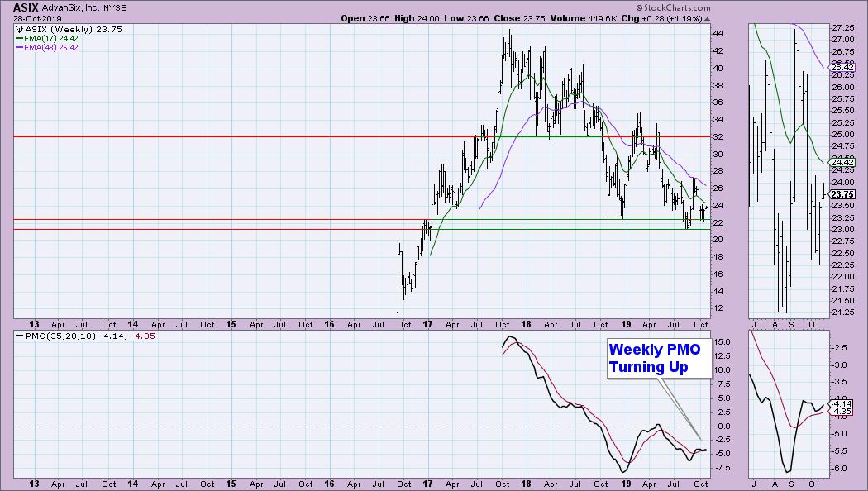Select the "Low 23.66" header value
868x491 pixels.
(x=467, y=18)
